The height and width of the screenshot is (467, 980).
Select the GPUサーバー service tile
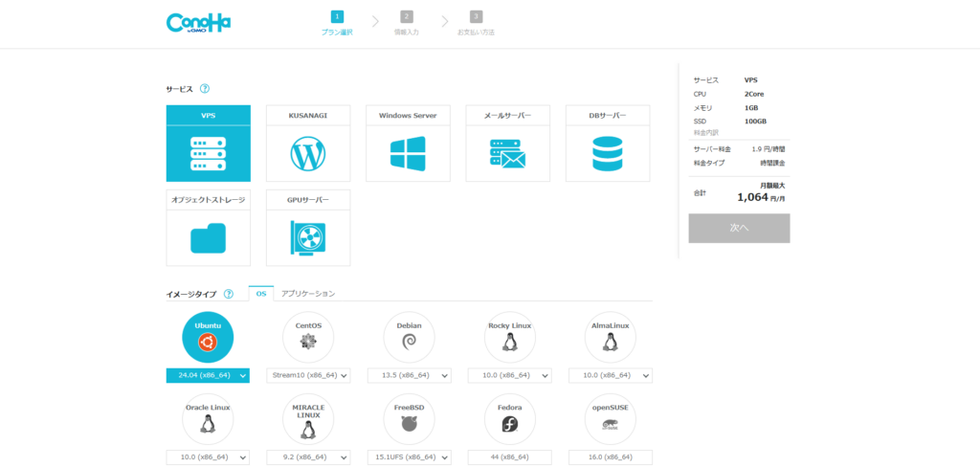coord(308,228)
